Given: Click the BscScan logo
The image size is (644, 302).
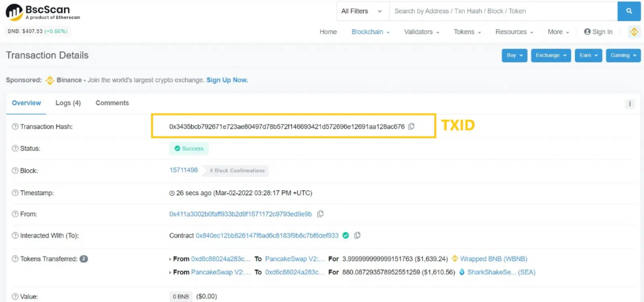Looking at the screenshot, I should (43, 12).
